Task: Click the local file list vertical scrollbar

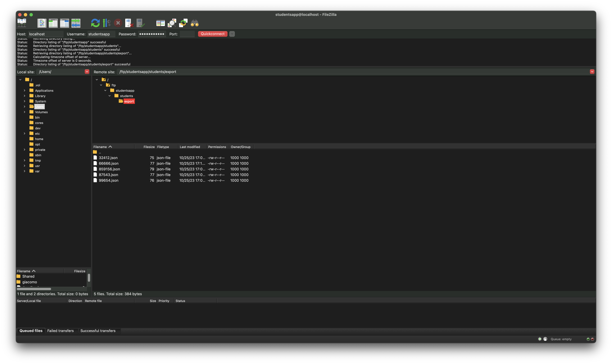Action: pos(89,278)
